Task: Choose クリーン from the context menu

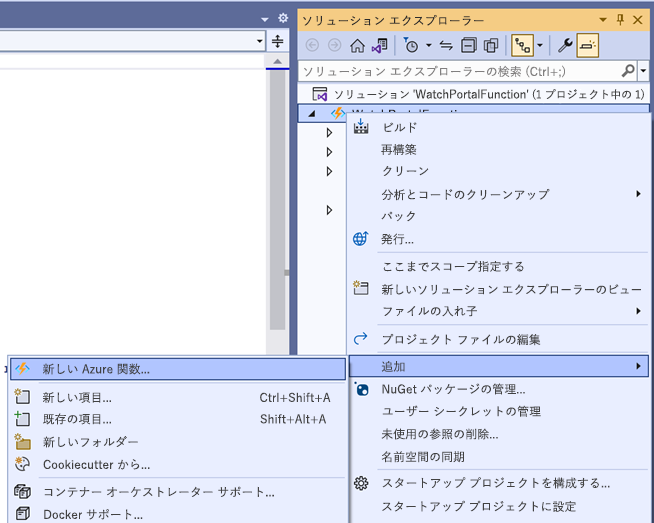Action: pos(405,171)
